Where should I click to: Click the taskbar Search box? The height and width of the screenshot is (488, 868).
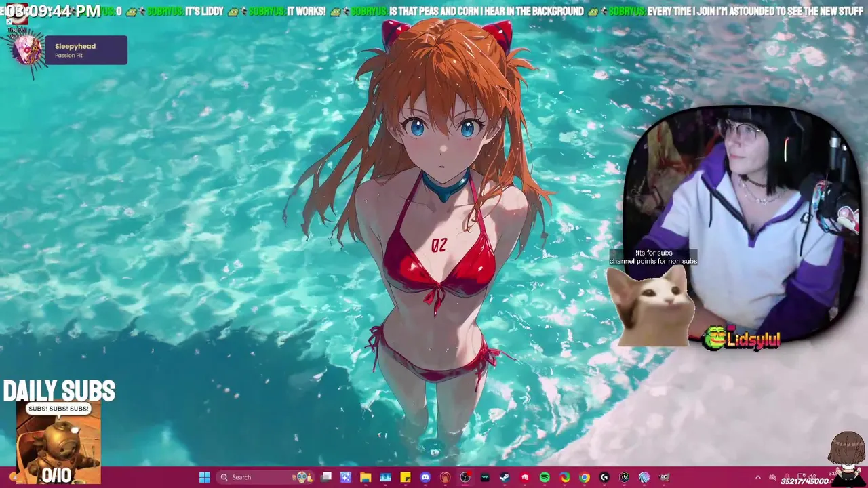click(266, 477)
